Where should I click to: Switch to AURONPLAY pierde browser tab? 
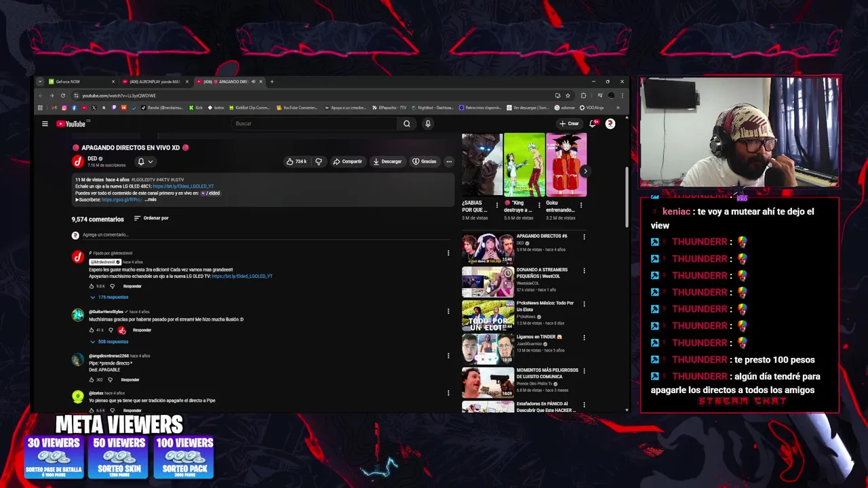click(x=155, y=82)
